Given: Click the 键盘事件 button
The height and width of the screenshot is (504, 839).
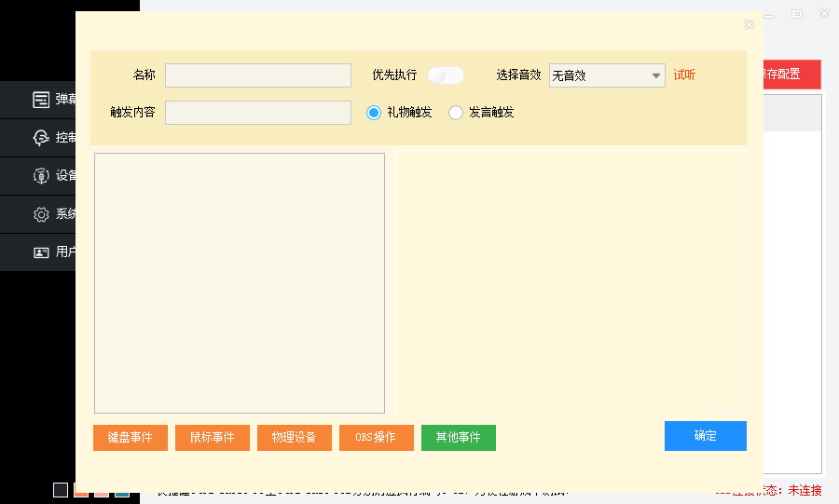Looking at the screenshot, I should (131, 438).
